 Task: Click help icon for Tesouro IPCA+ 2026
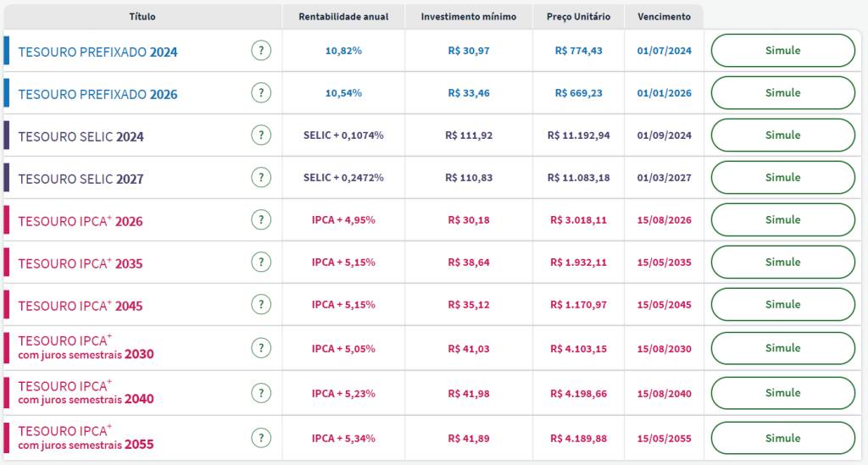(261, 220)
